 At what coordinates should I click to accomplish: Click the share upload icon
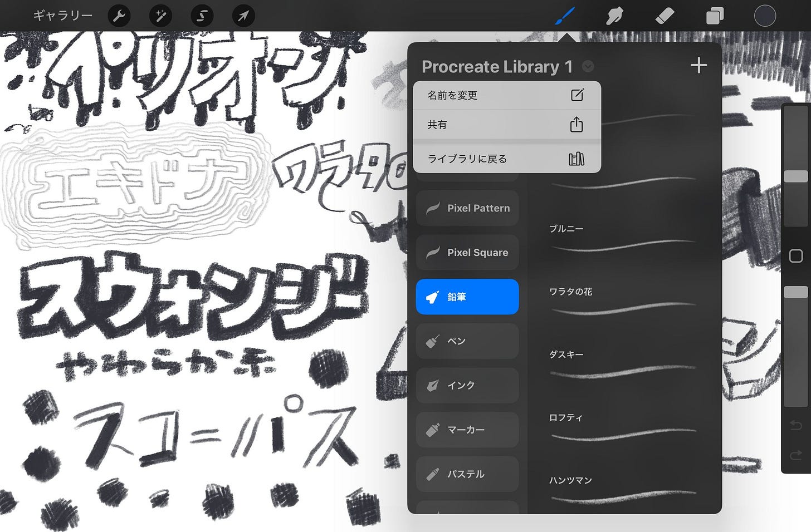click(577, 124)
